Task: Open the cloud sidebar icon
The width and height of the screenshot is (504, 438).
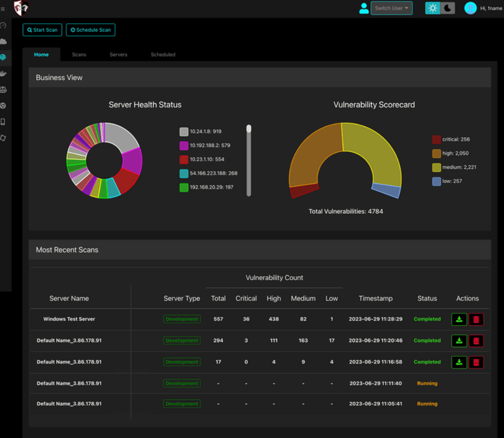Action: pos(3,41)
